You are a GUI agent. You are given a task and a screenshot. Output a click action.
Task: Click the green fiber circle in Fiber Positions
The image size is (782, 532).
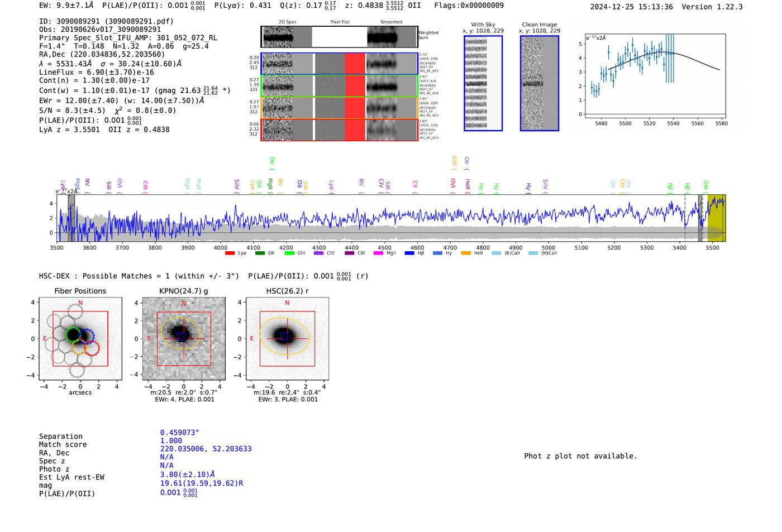73,335
